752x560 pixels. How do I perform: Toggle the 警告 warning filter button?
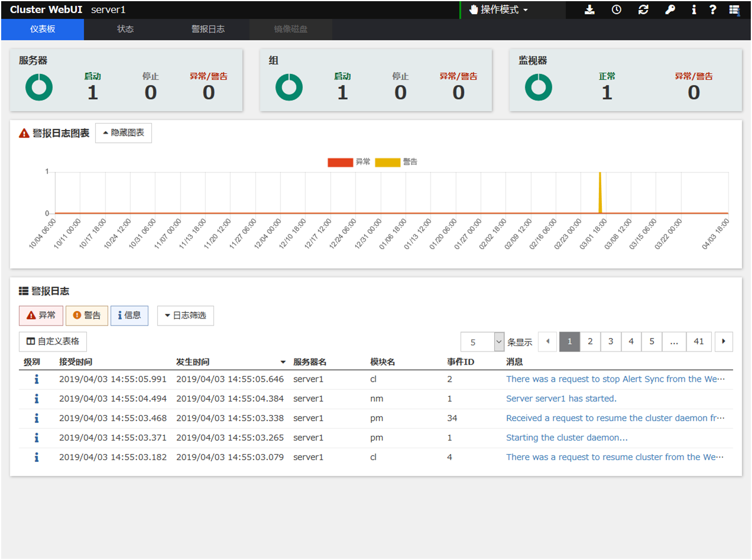coord(87,315)
